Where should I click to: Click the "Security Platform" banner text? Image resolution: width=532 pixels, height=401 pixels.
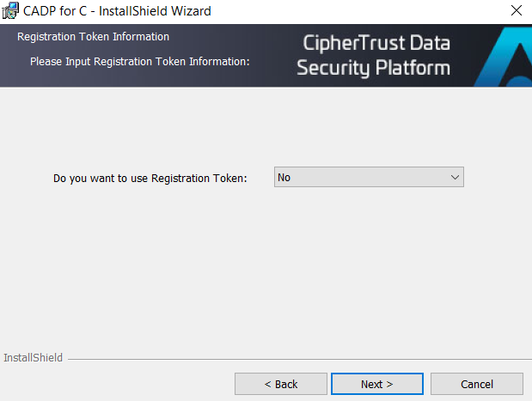coord(373,68)
